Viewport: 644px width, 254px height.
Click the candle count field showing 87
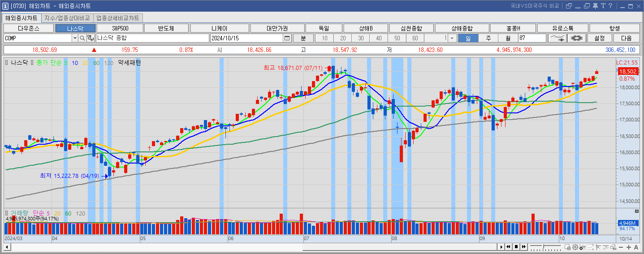(x=532, y=38)
